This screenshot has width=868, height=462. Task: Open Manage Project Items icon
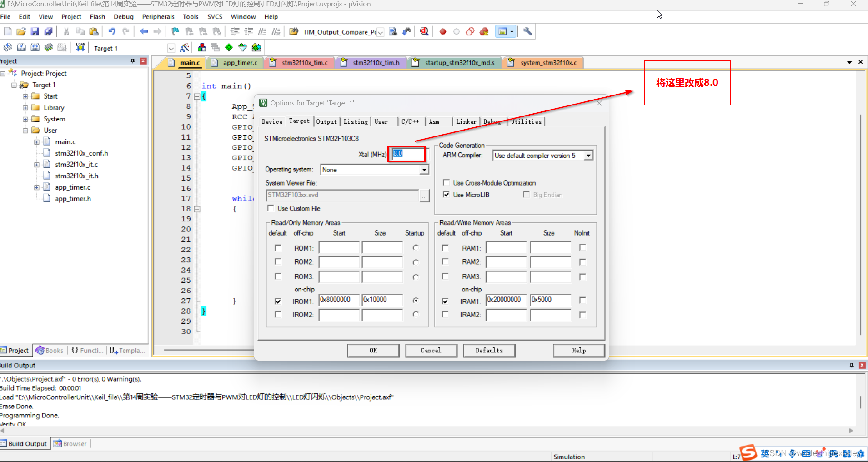[202, 47]
